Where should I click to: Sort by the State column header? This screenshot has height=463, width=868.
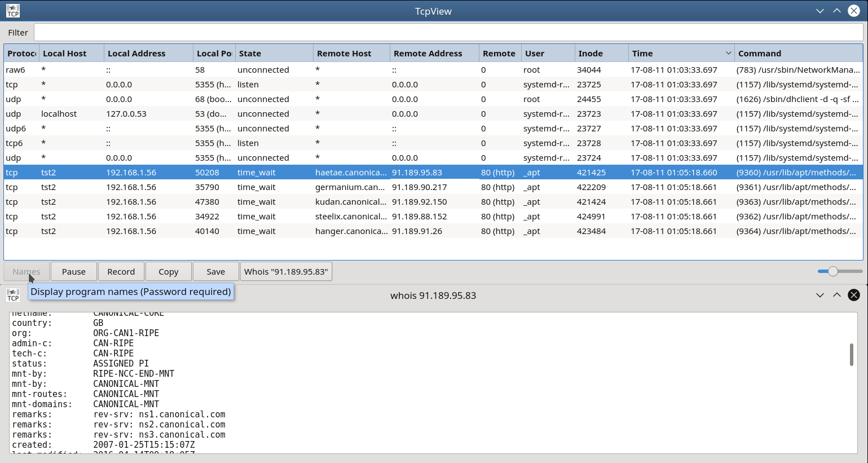[x=274, y=53]
